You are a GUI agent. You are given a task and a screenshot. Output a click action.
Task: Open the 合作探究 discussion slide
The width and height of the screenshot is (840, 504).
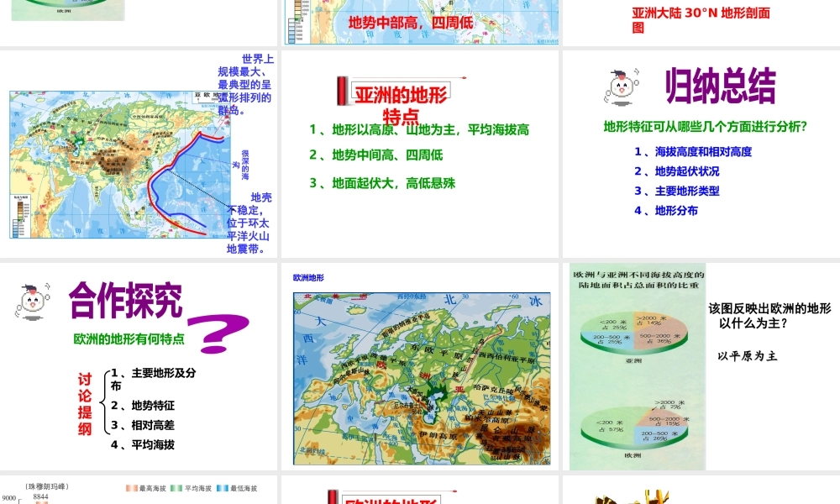point(139,366)
